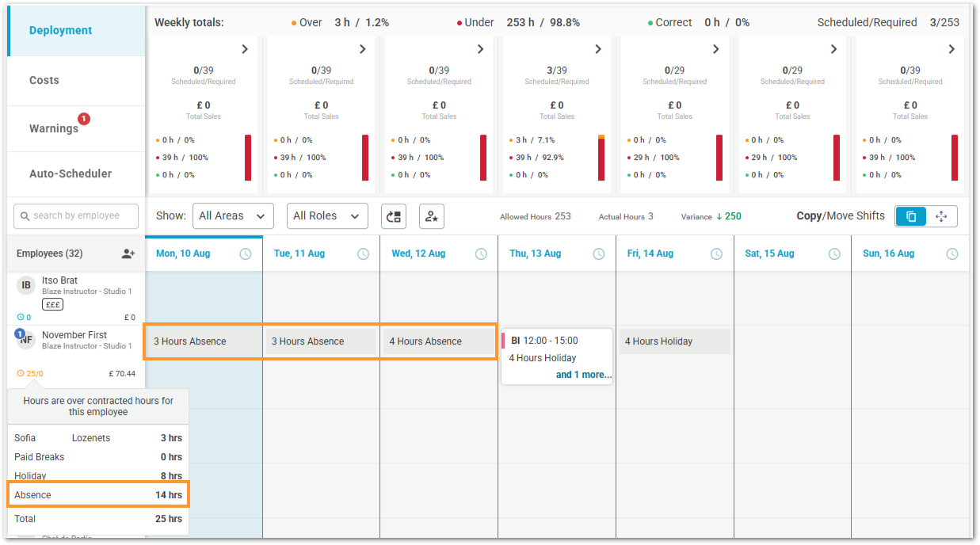Expand Thursday's daily totals card chevron
Viewport: 980px width, 545px height.
click(x=598, y=49)
